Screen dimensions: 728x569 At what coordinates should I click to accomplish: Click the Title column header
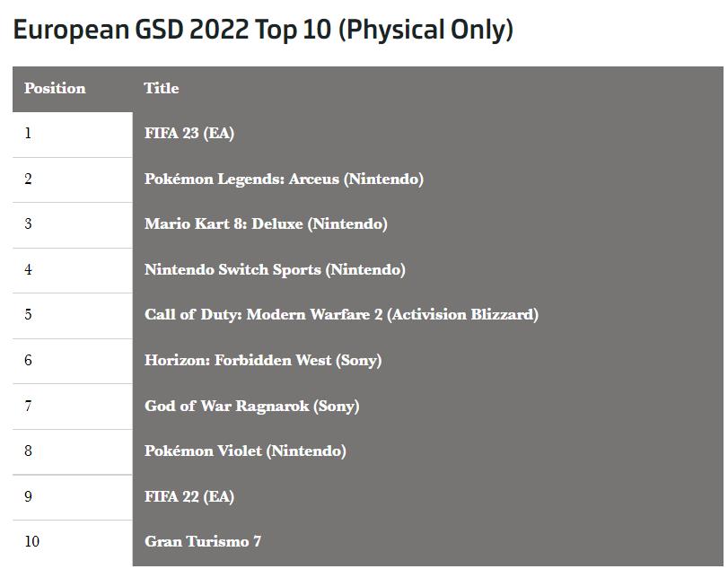[162, 88]
